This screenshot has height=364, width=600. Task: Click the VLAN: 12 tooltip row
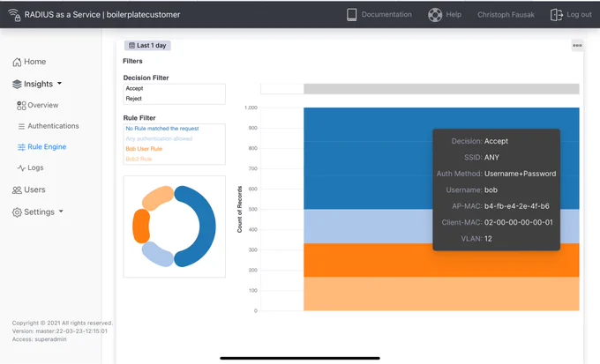[476, 239]
